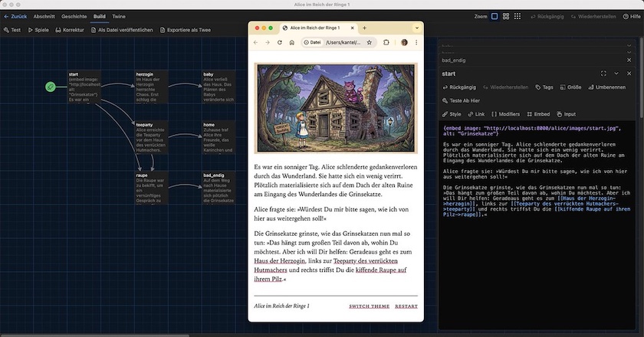Bookmark the page with star icon
Screen dimensions: 644x337
[x=370, y=42]
